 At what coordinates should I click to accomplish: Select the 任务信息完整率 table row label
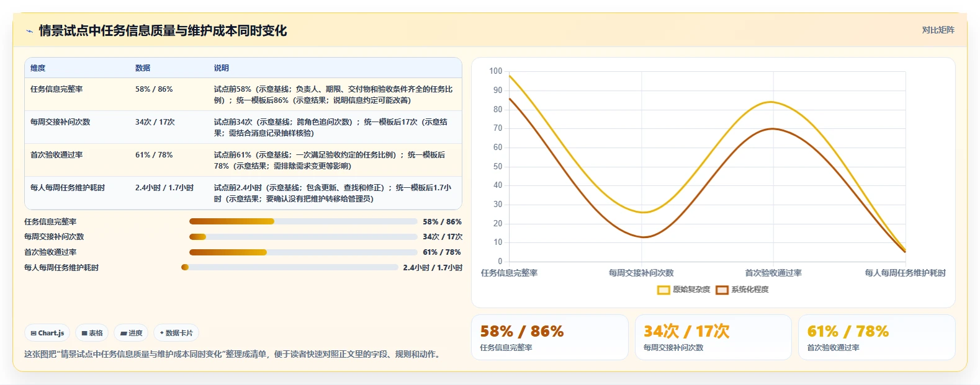coord(56,89)
